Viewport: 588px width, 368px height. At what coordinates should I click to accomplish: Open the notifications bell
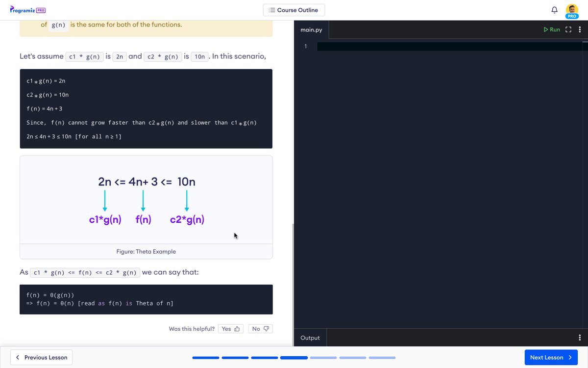pyautogui.click(x=555, y=10)
